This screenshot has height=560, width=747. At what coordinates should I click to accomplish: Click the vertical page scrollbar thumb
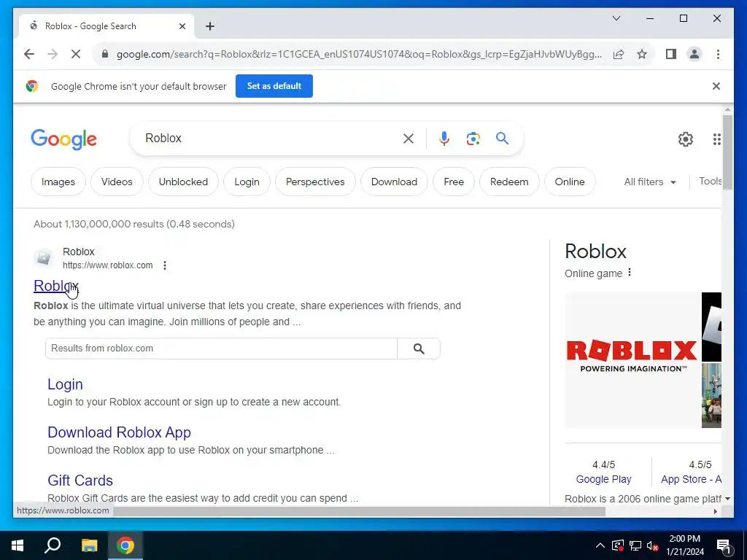point(727,152)
